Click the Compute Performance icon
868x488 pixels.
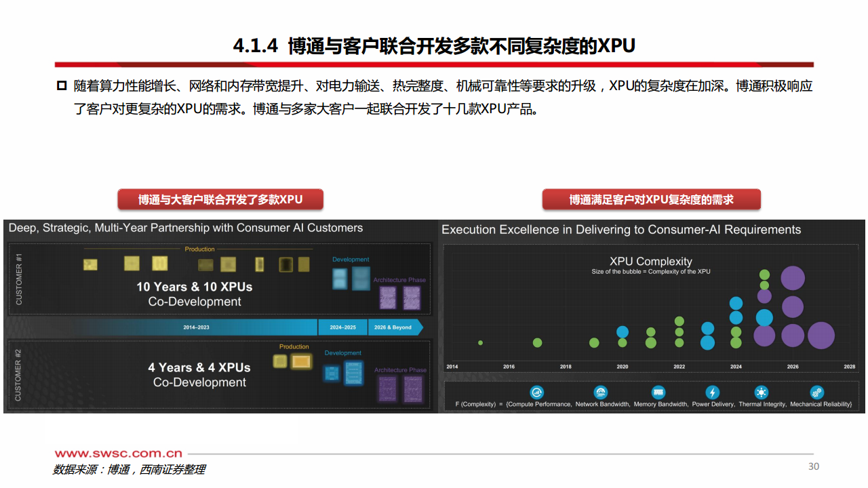click(537, 392)
